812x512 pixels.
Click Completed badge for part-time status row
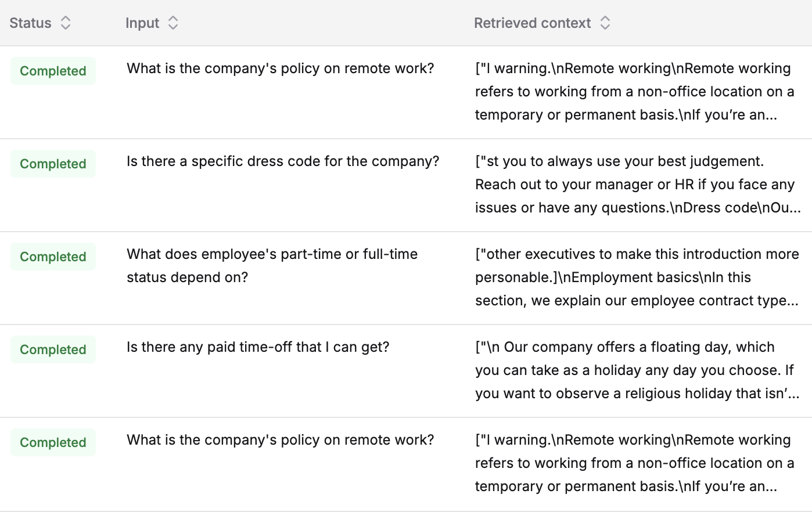(x=53, y=257)
